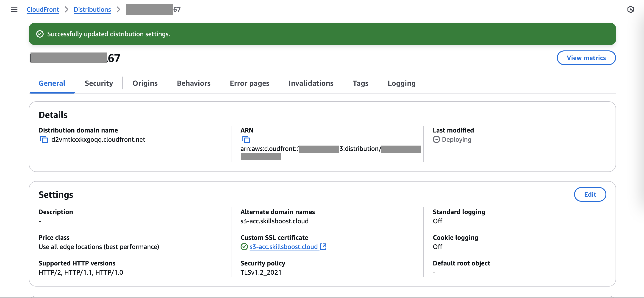
Task: Open the hamburger navigation menu
Action: pyautogui.click(x=14, y=9)
